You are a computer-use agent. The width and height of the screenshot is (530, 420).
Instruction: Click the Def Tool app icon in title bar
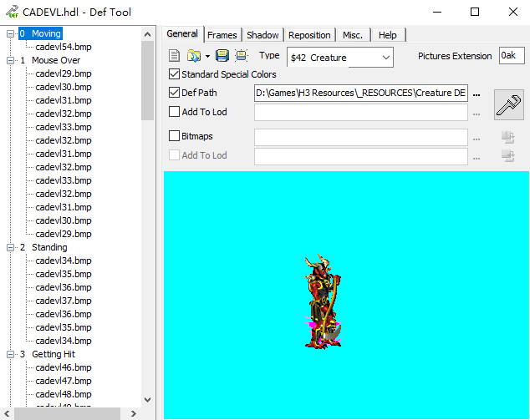tap(13, 12)
